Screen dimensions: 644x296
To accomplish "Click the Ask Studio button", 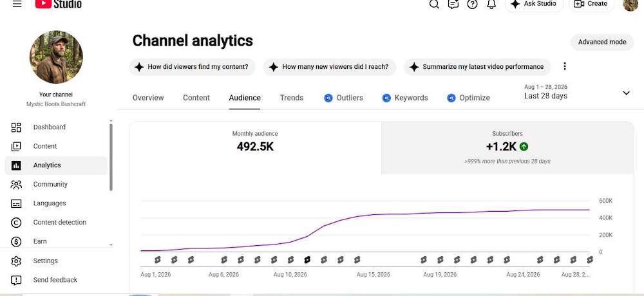I will pos(533,4).
